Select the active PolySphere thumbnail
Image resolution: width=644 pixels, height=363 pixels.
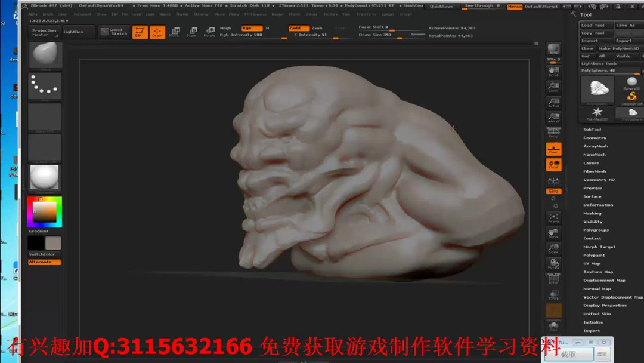click(597, 91)
